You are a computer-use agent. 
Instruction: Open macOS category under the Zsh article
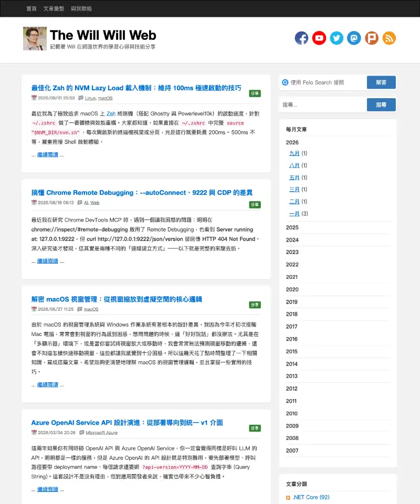click(x=105, y=98)
